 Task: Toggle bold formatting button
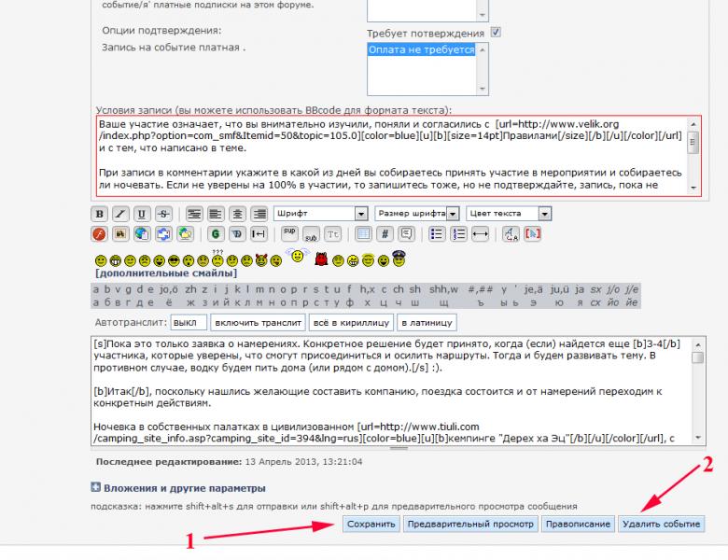[x=101, y=214]
